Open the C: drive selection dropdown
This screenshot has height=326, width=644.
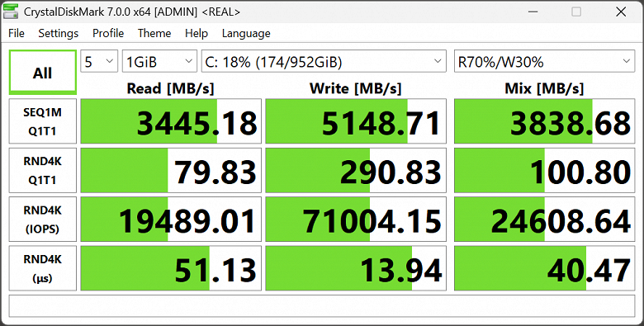(x=324, y=61)
